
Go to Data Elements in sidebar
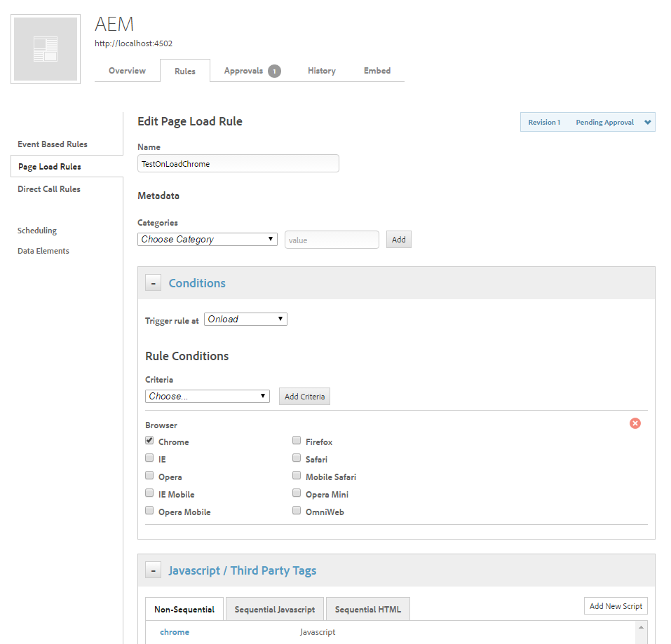click(x=43, y=251)
